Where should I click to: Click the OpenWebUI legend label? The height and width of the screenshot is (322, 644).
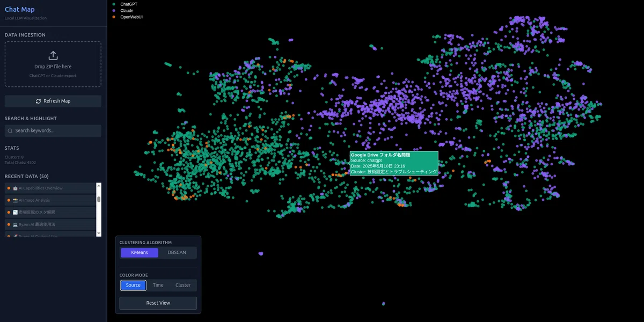coord(131,17)
